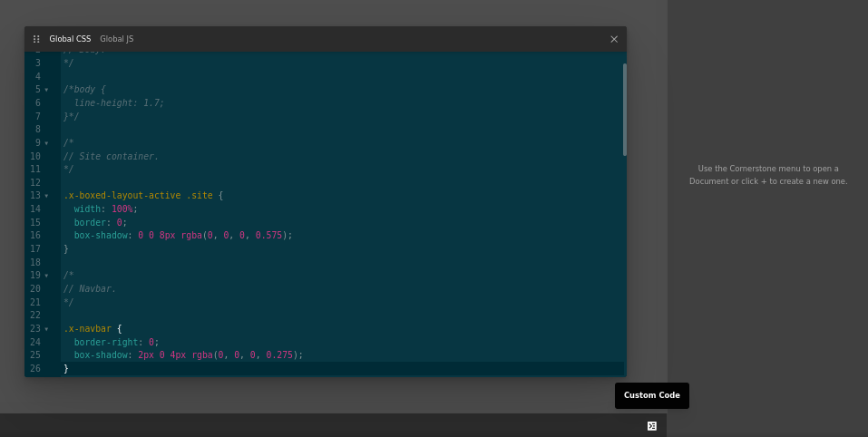Click the Custom Code tooltip label
This screenshot has width=868, height=437.
pyautogui.click(x=651, y=395)
